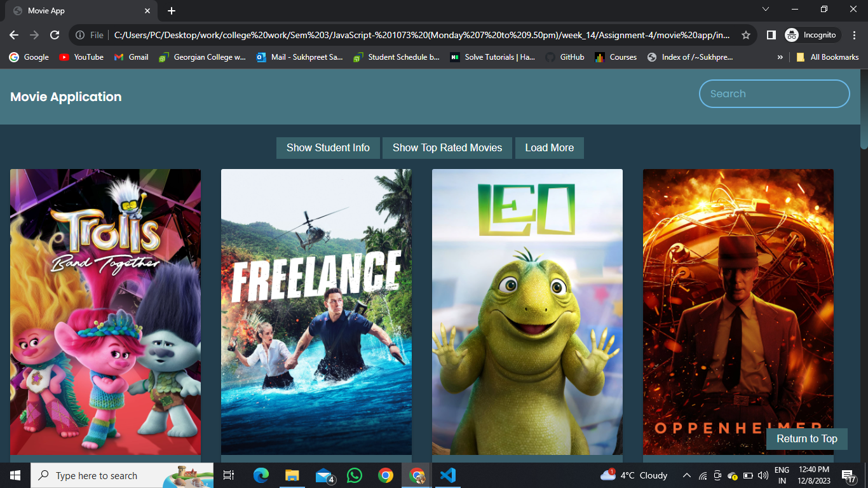
Task: Open the tab search chevron
Action: [766, 9]
